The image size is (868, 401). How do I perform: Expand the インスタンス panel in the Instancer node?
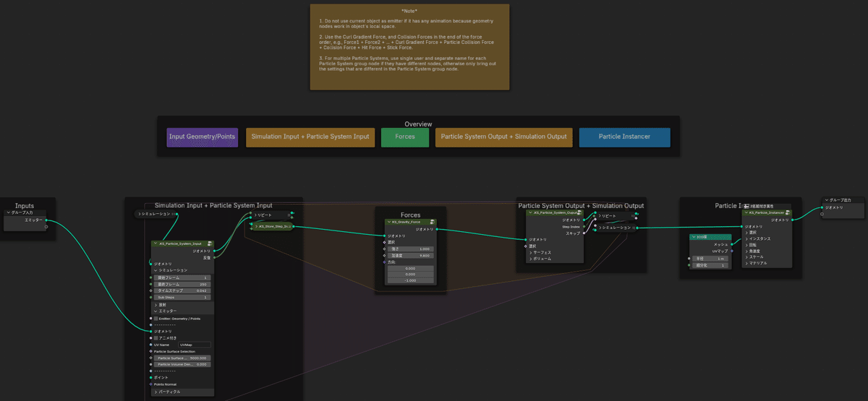[746, 238]
